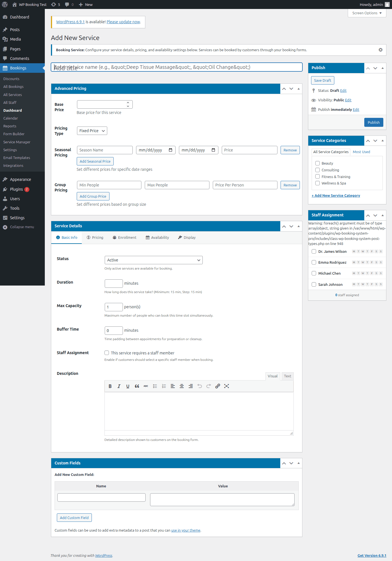Assign Michael Chen as staff

click(x=314, y=273)
